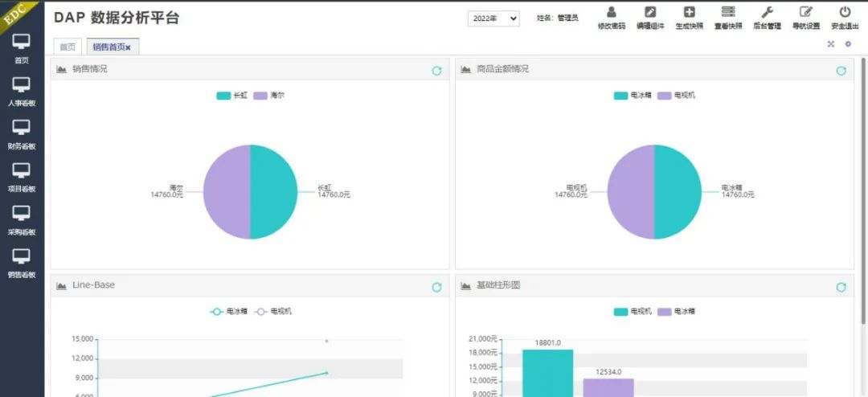Image resolution: width=868 pixels, height=397 pixels.
Task: Open 后台管理 wrench icon
Action: (767, 11)
